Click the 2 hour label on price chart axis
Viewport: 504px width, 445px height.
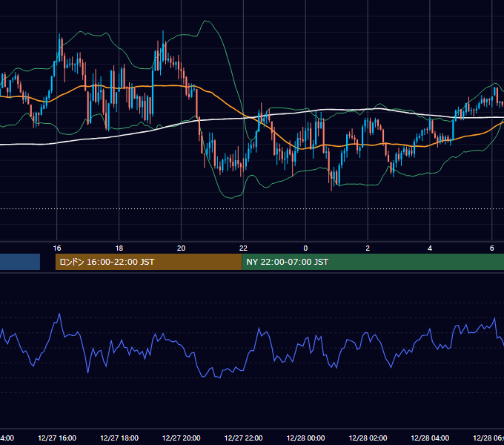coord(368,248)
